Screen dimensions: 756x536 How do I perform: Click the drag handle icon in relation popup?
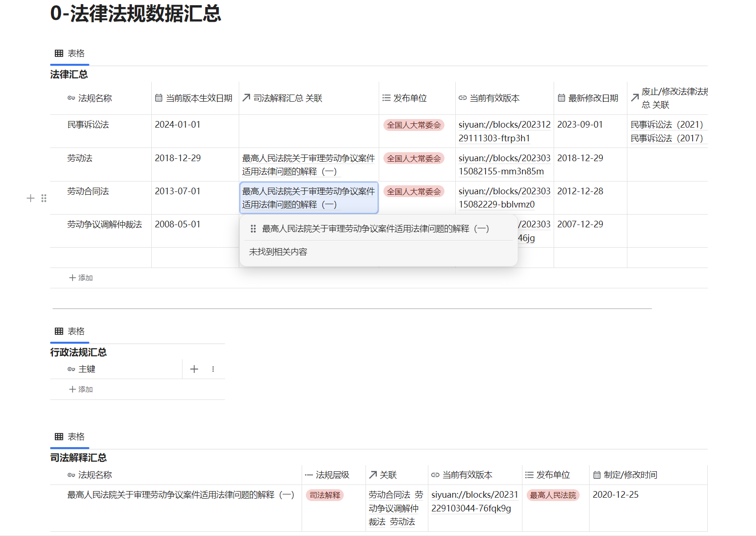click(x=253, y=229)
